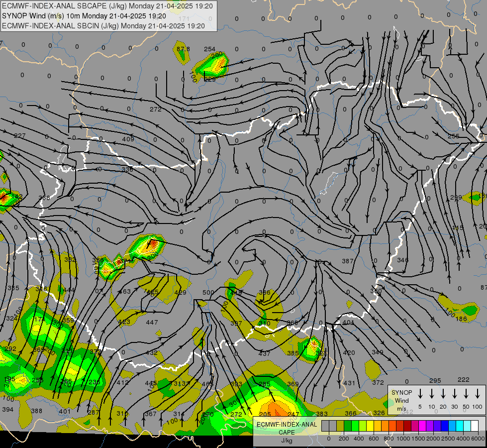487x448 pixels.
Task: Click the 299 value near right edge
Action: (x=456, y=198)
